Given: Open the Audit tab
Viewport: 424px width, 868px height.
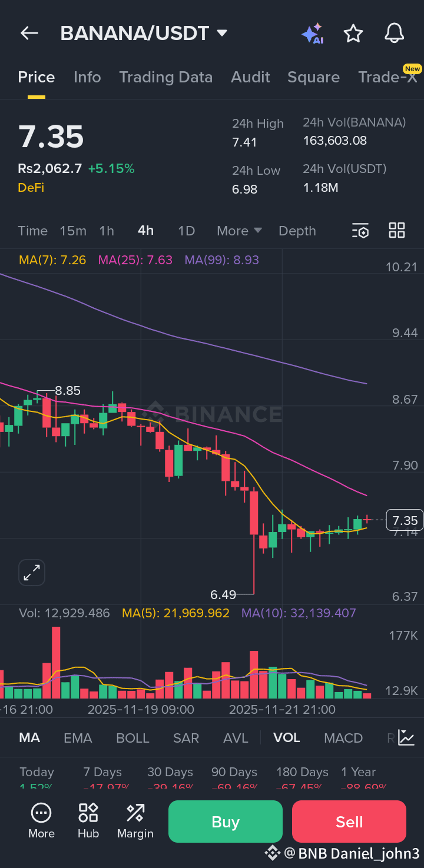Looking at the screenshot, I should pyautogui.click(x=250, y=77).
